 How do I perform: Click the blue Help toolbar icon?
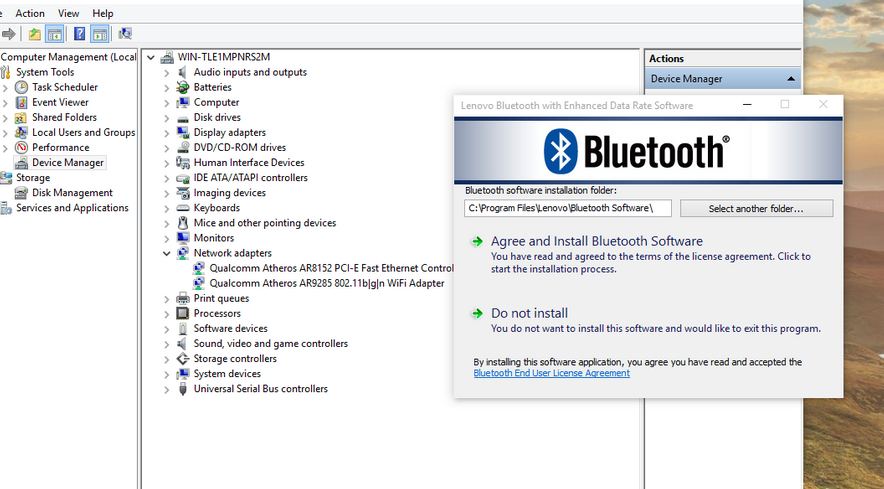[x=79, y=34]
